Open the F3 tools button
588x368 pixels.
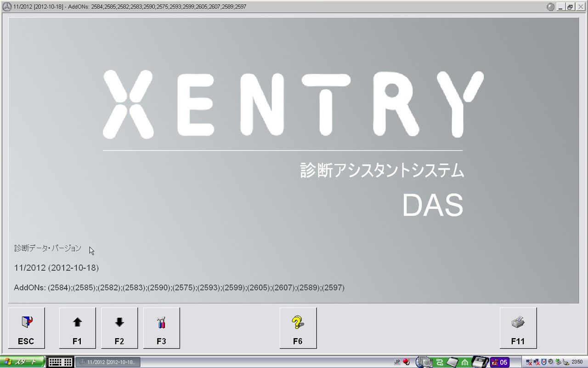161,328
